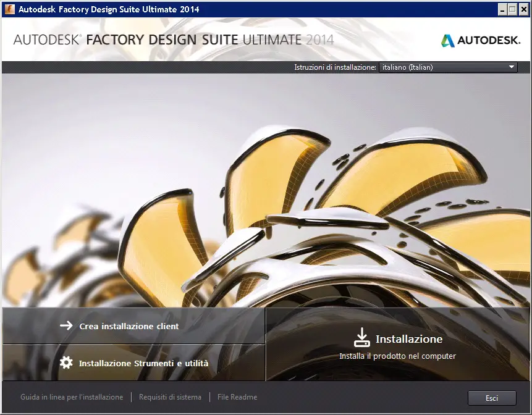Minimize the installer window

pyautogui.click(x=502, y=9)
